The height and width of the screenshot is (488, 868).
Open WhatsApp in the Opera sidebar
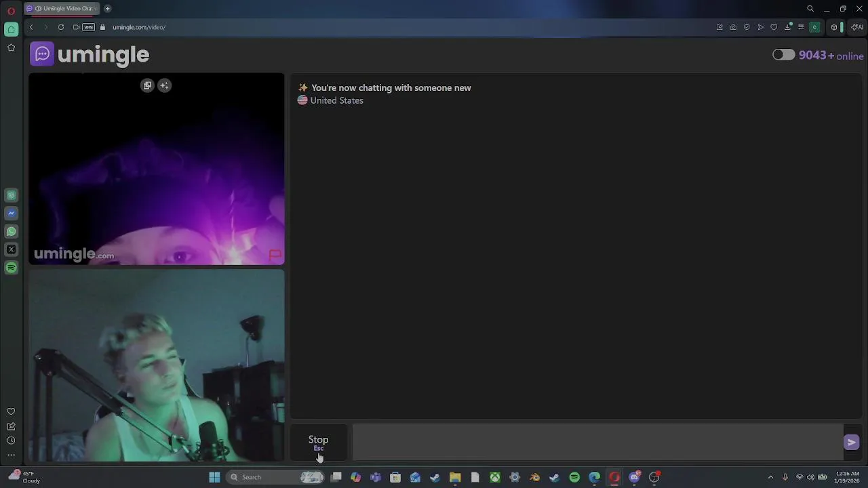11,231
